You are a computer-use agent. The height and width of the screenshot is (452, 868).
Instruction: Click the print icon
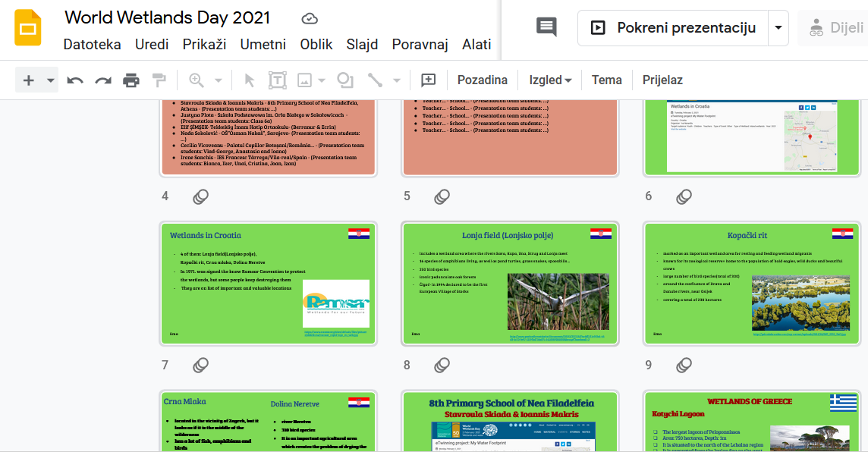point(131,81)
